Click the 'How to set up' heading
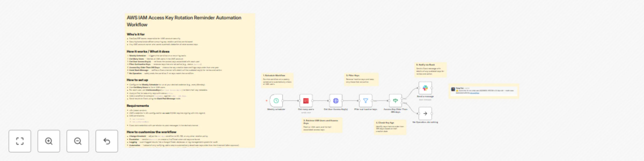Image resolution: width=644 pixels, height=161 pixels. click(x=137, y=80)
